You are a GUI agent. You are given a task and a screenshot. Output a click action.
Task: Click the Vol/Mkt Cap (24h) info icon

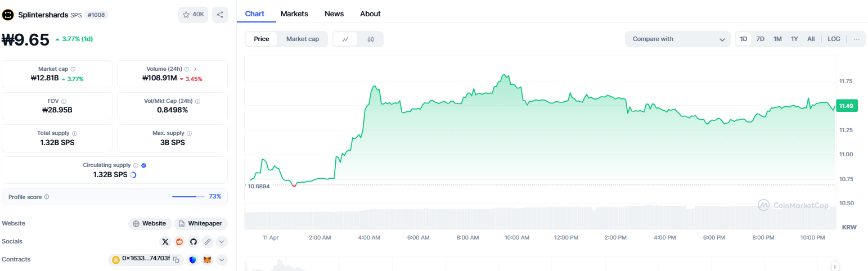click(x=197, y=101)
